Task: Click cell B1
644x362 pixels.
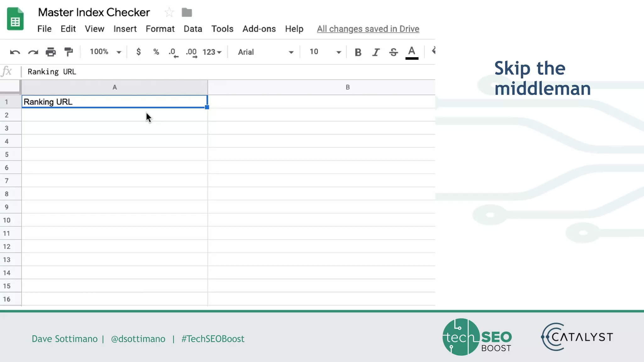Action: (321, 102)
